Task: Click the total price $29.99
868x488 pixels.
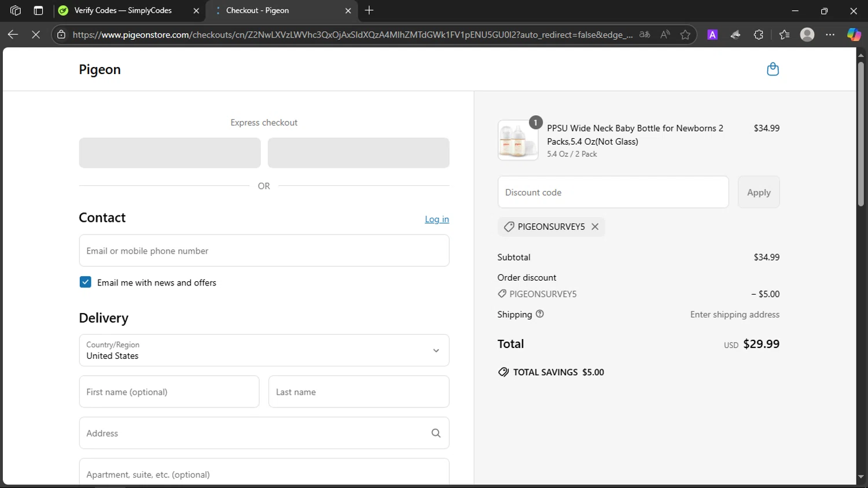Action: [761, 344]
